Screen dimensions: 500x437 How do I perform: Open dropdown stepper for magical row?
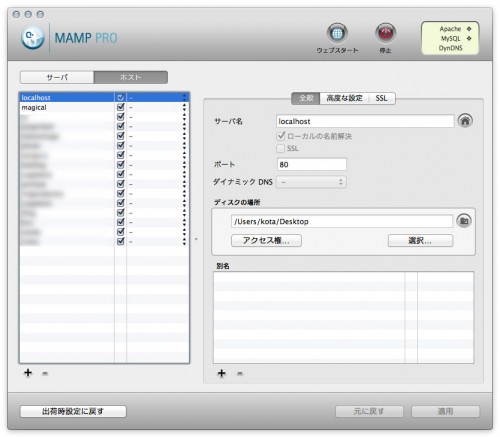[184, 107]
